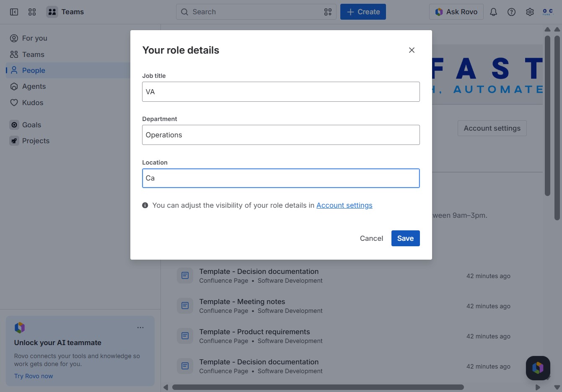This screenshot has width=562, height=392.
Task: Open the floating Rovo chat icon
Action: 538,368
